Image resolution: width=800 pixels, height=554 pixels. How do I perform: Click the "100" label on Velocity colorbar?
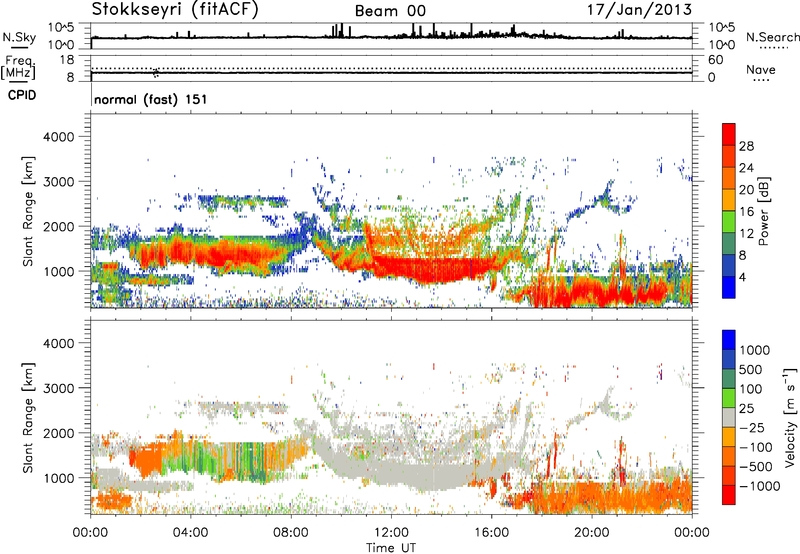751,389
